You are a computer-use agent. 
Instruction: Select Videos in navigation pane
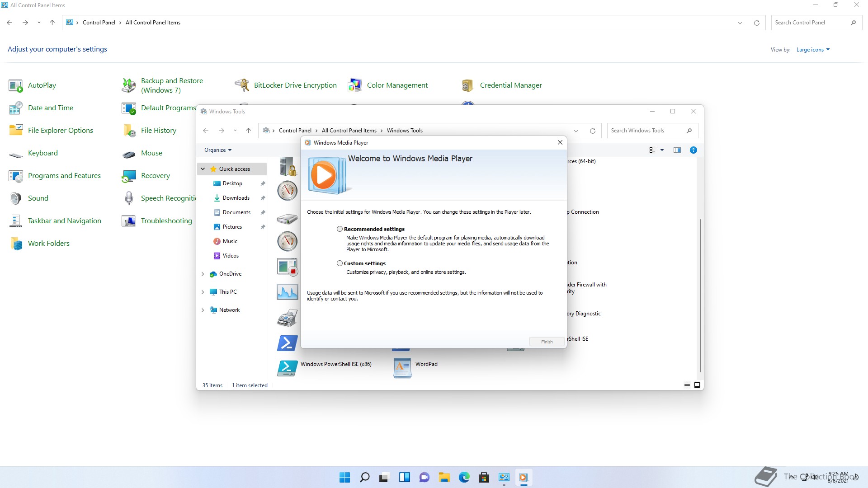click(231, 256)
